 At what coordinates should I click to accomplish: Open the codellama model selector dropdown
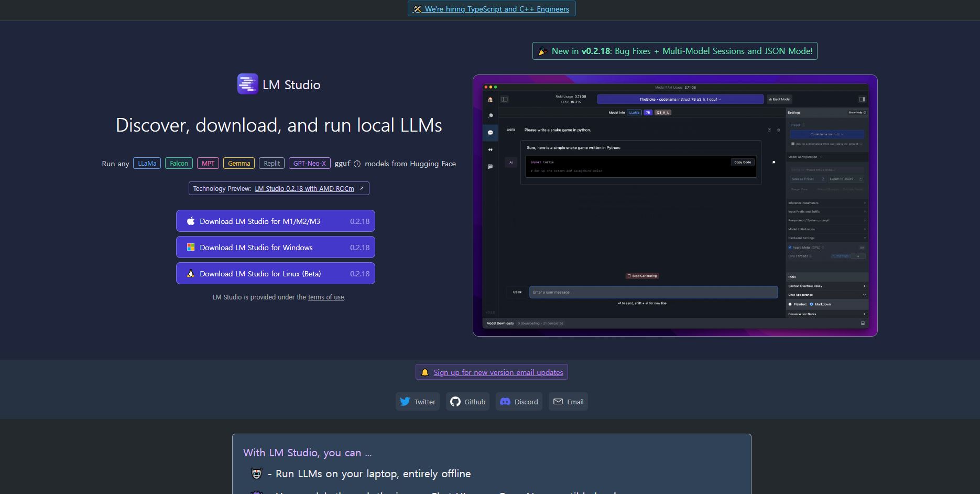(680, 99)
